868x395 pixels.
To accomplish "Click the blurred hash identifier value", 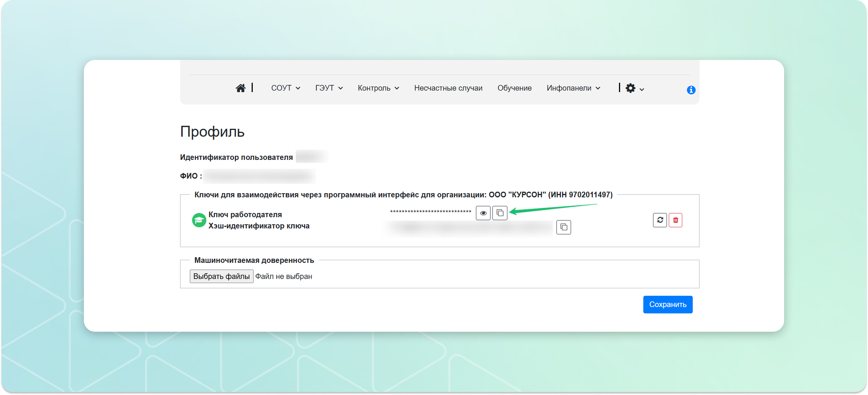I will pyautogui.click(x=470, y=228).
